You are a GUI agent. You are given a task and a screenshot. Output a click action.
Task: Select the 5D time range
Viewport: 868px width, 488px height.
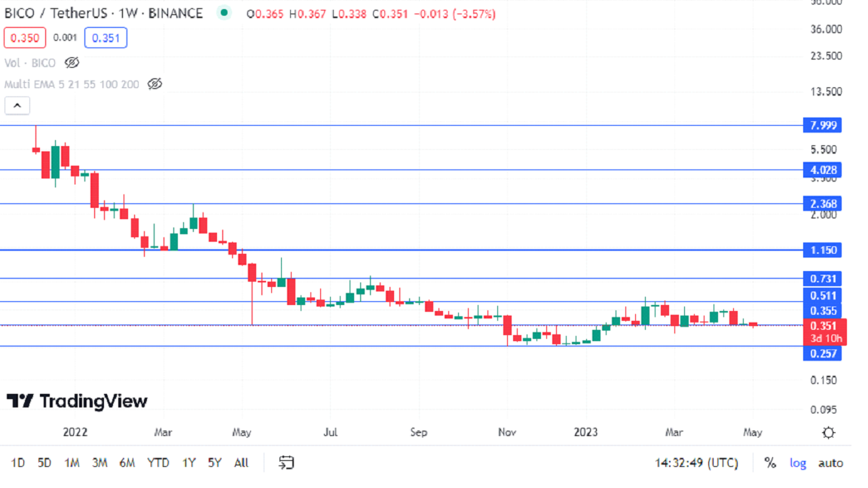click(44, 462)
